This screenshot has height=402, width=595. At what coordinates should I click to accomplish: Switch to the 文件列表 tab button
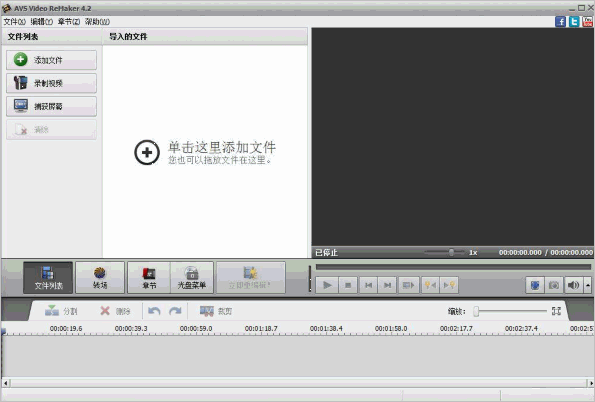[x=48, y=277]
